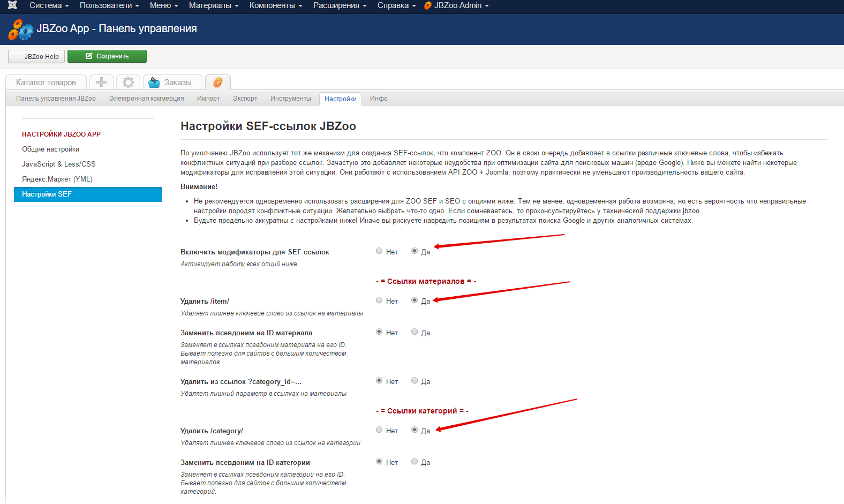Screen dimensions: 844x504
Task: Select Да for Заменить псевдоним на ID категории
Action: 415,461
